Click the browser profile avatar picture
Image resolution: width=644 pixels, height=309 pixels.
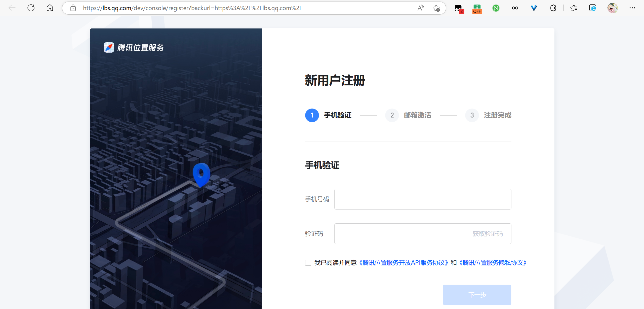(x=613, y=8)
